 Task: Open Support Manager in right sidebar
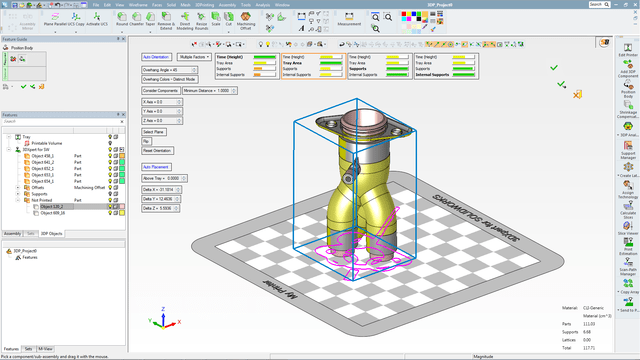coord(628,150)
